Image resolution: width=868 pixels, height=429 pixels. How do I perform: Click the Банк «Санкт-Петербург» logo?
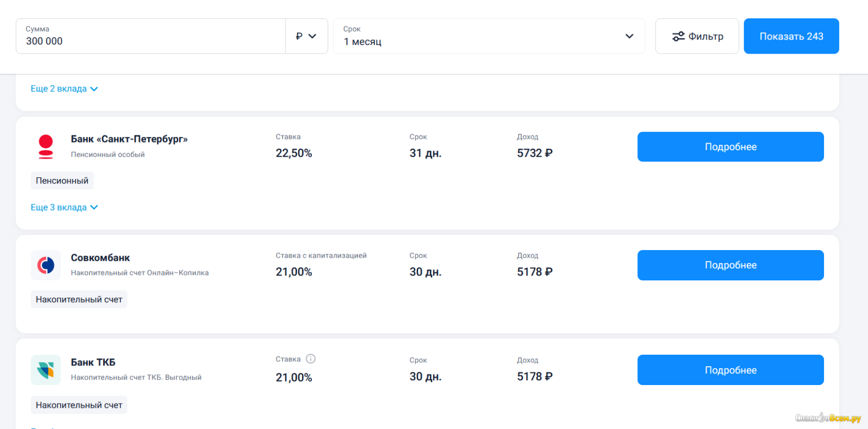pyautogui.click(x=46, y=146)
